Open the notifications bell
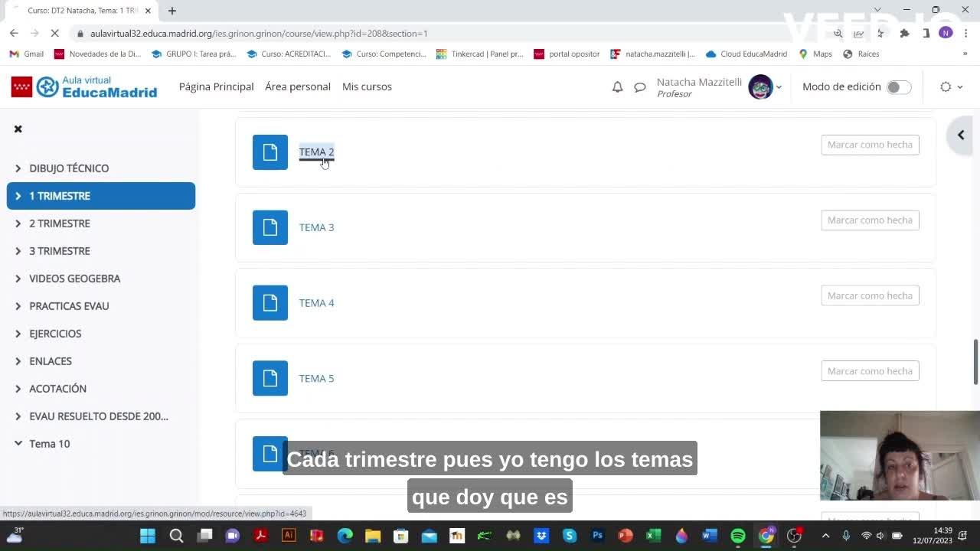Screen dimensions: 980x551 click(617, 87)
